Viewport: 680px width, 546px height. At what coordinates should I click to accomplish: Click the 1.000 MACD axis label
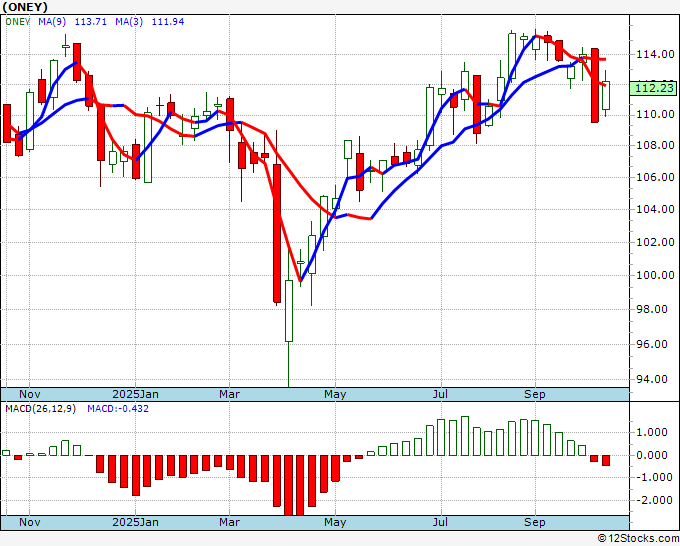point(652,432)
